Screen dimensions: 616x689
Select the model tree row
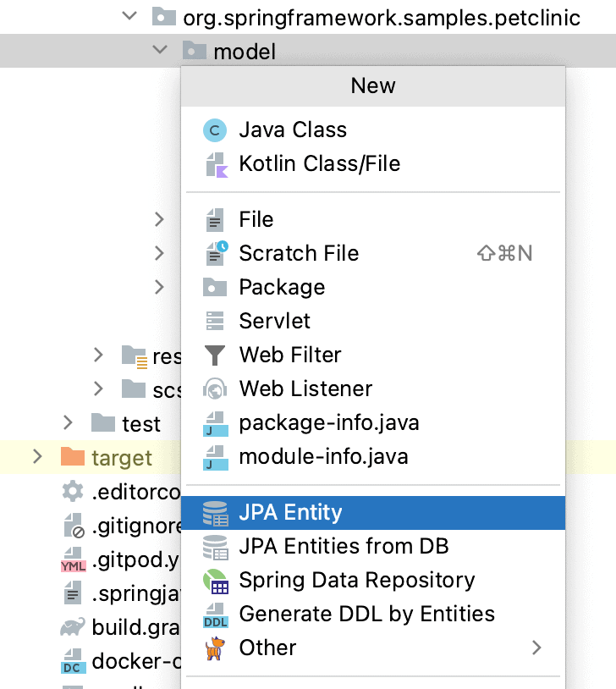(308, 51)
